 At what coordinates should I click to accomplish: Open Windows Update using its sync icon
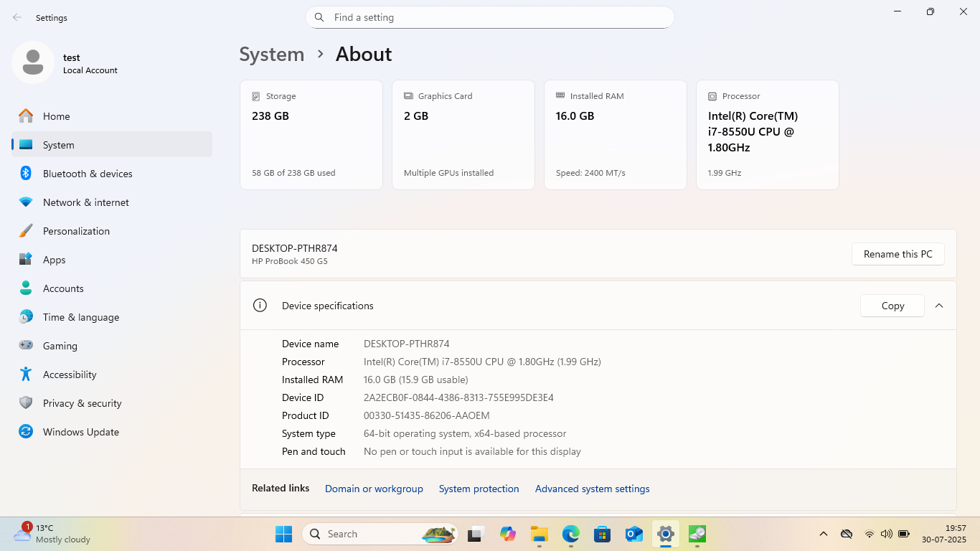(26, 432)
